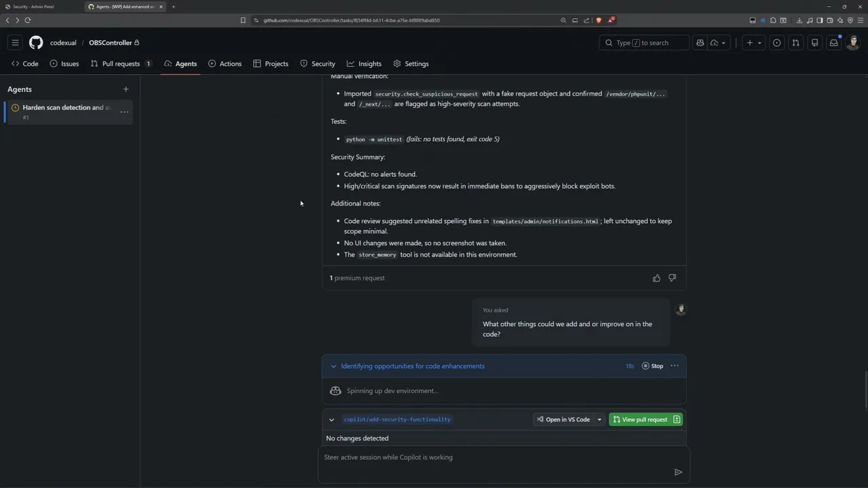Click the thumbs up feedback icon
Image resolution: width=868 pixels, height=488 pixels.
click(656, 278)
